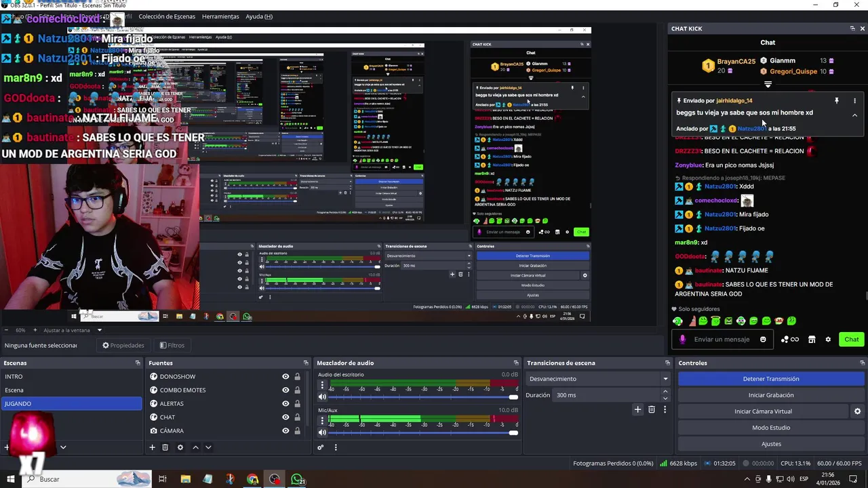Image resolution: width=868 pixels, height=488 pixels.
Task: Open Chrome from the Windows taskbar
Action: pyautogui.click(x=252, y=479)
